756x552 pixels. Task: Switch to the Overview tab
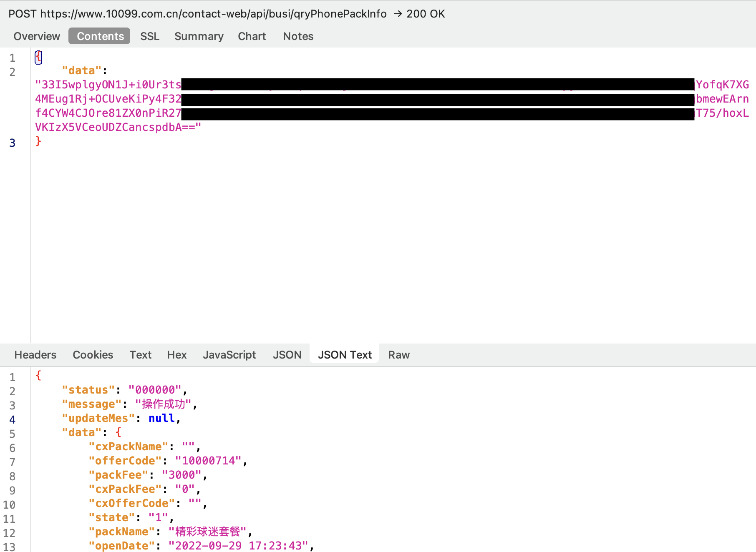coord(37,36)
